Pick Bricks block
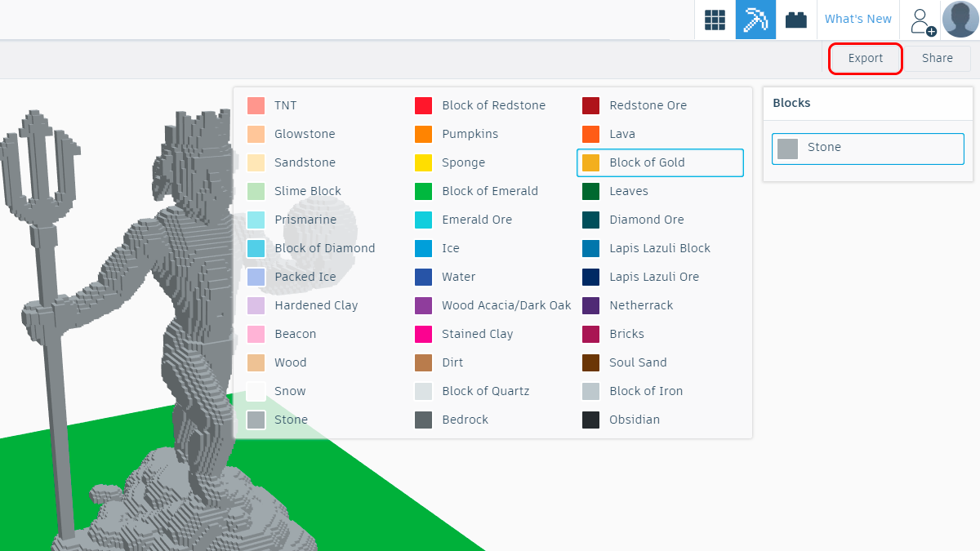The image size is (980, 551). 660,334
